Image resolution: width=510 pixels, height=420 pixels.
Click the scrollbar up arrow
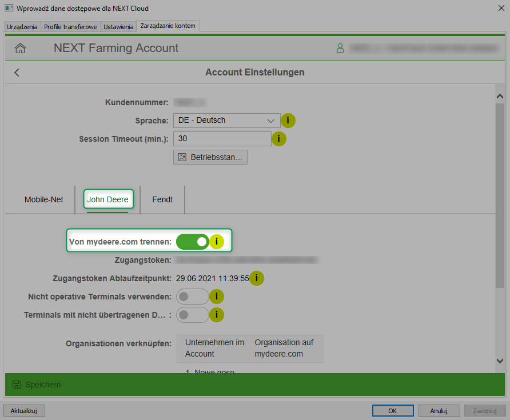click(x=500, y=96)
